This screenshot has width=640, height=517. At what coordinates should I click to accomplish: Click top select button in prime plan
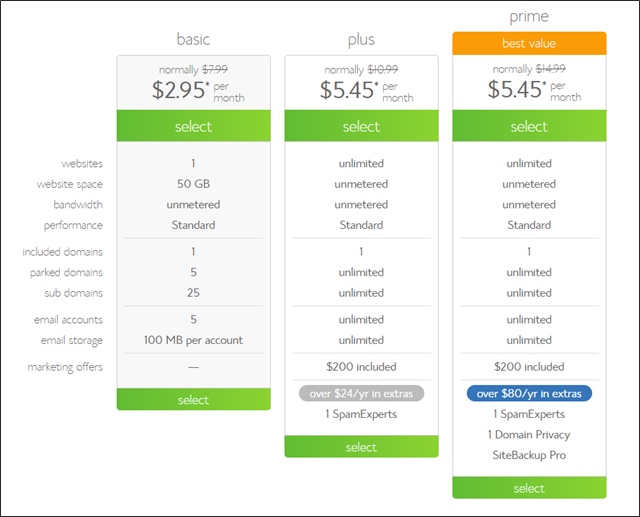tap(529, 126)
